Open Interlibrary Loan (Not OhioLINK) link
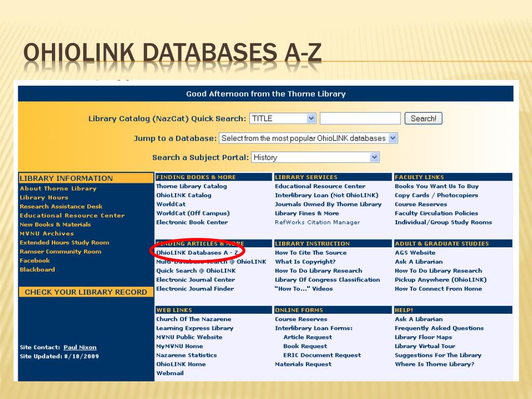This screenshot has height=399, width=532. pyautogui.click(x=326, y=195)
